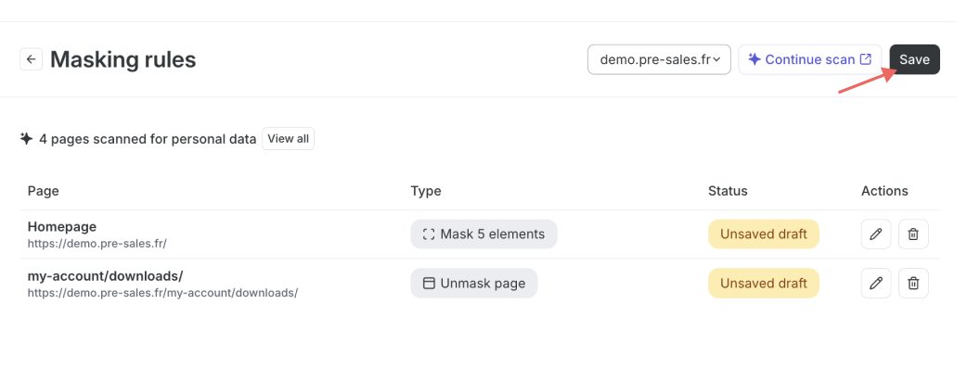Edit the my-account/downloads rule
980x380 pixels.
(x=876, y=283)
